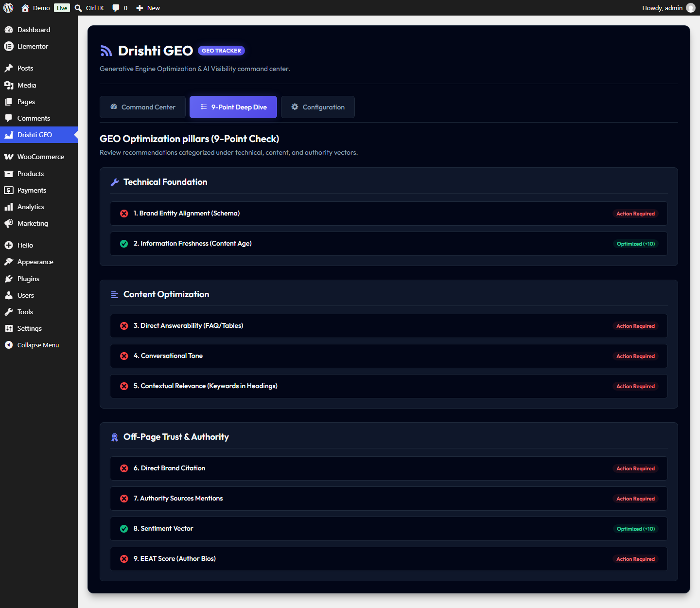Click red X icon for Brand Entity Alignment
The image size is (700, 608).
[124, 214]
